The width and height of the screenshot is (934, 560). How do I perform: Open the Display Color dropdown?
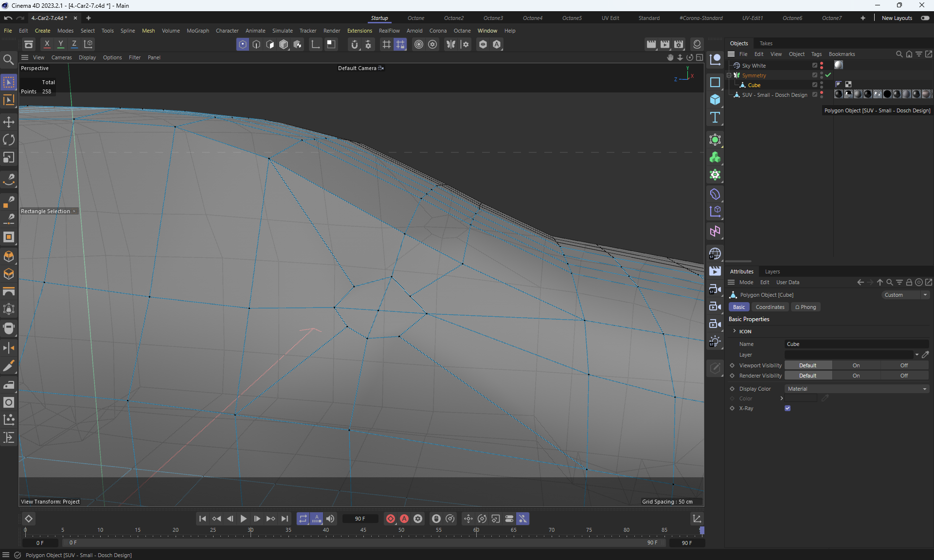[x=856, y=389]
